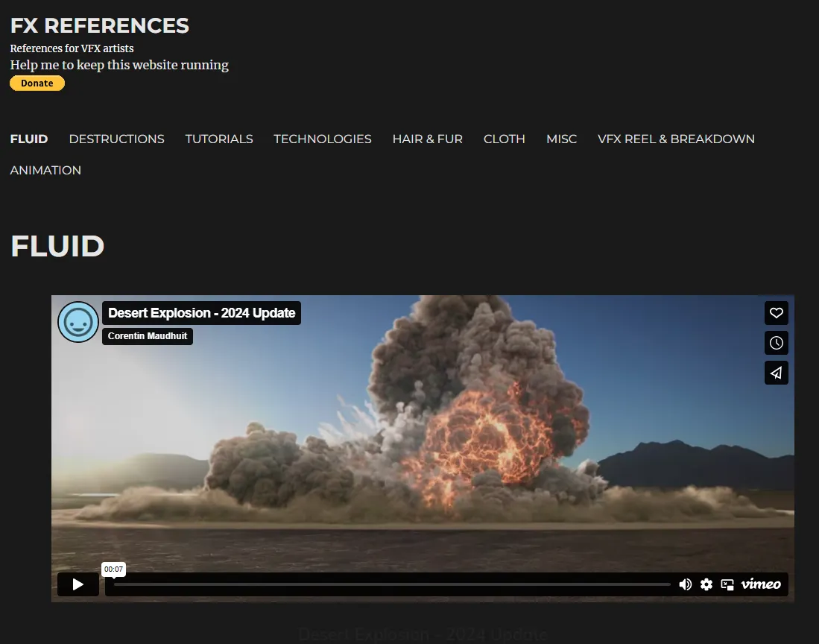This screenshot has height=644, width=819.
Task: Navigate to Hair & Fur page
Action: [x=427, y=139]
